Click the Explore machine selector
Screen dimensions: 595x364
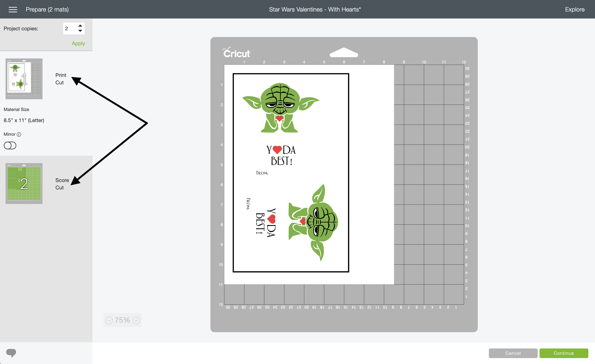[x=574, y=9]
